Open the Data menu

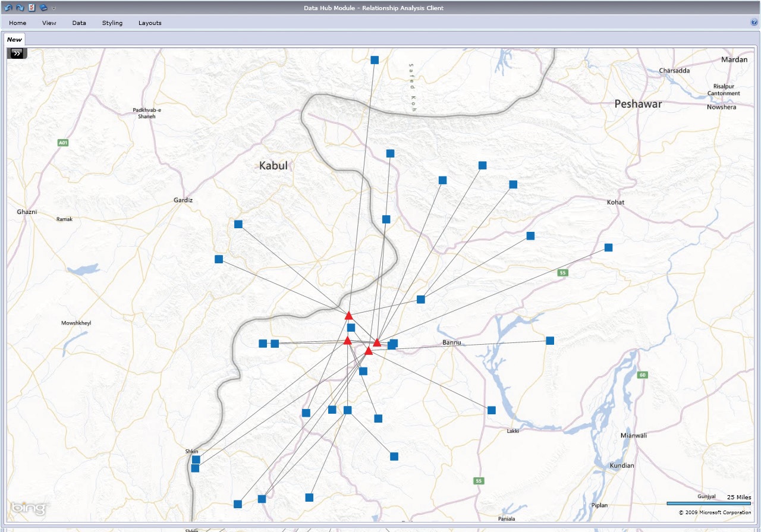[79, 23]
